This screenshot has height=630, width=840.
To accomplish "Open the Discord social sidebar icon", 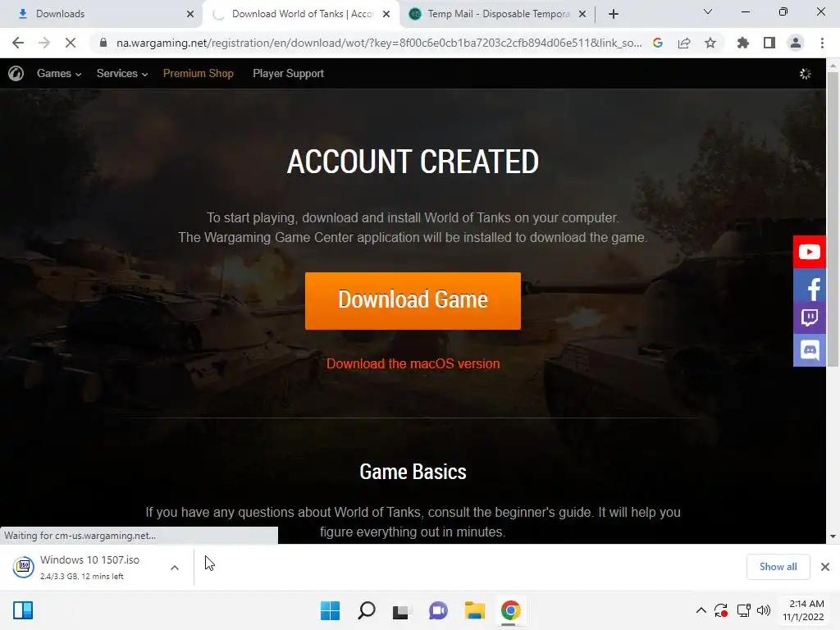I will tap(809, 349).
